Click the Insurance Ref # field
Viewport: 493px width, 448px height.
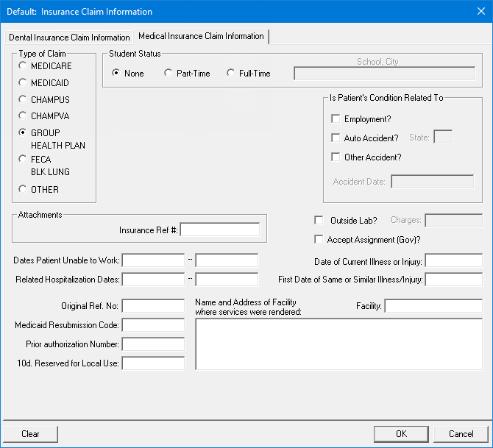click(220, 230)
